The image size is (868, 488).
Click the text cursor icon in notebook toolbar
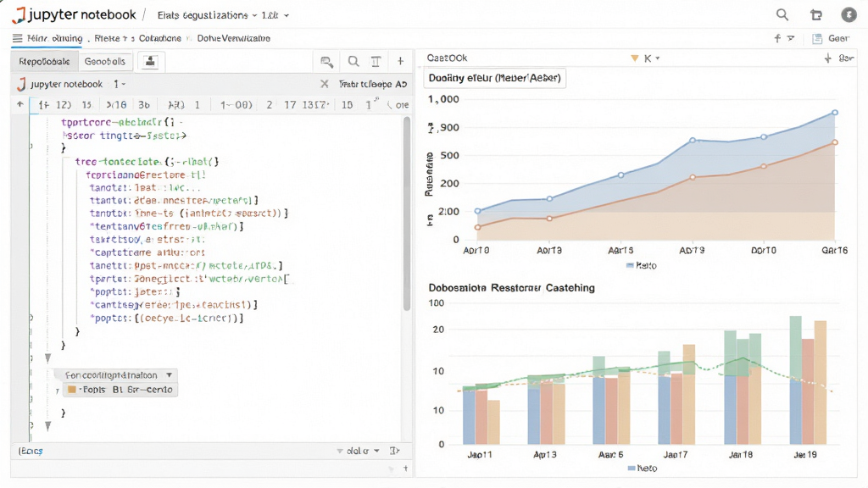click(376, 61)
